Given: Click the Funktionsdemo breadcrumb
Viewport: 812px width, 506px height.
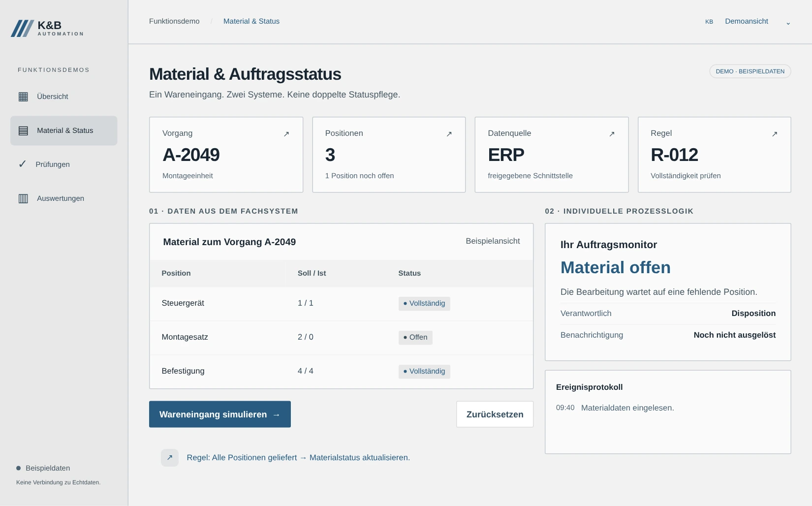Looking at the screenshot, I should (174, 21).
